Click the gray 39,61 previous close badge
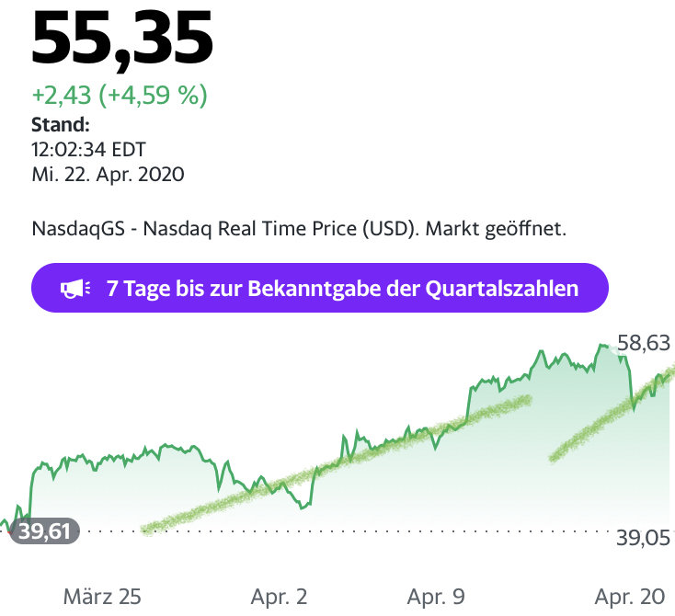The image size is (675, 616). (43, 530)
